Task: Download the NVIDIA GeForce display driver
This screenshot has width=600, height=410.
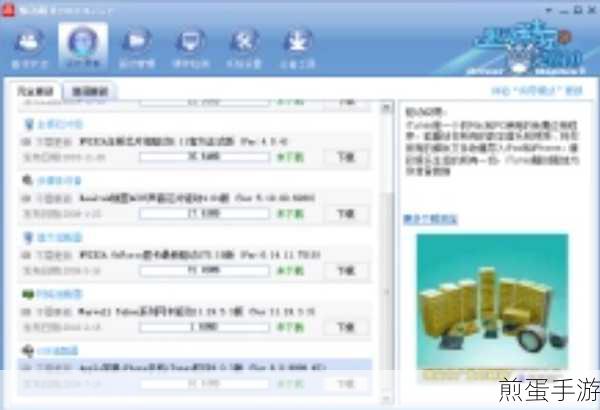Action: 346,271
